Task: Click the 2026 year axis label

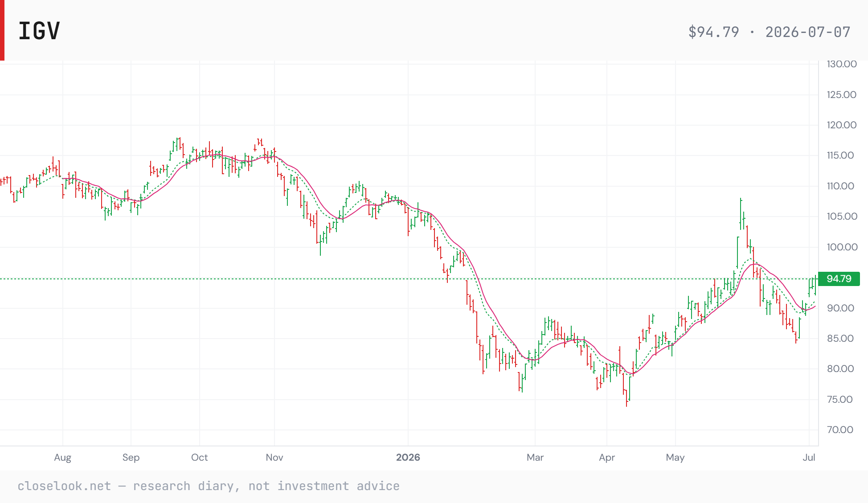Action: pyautogui.click(x=408, y=458)
